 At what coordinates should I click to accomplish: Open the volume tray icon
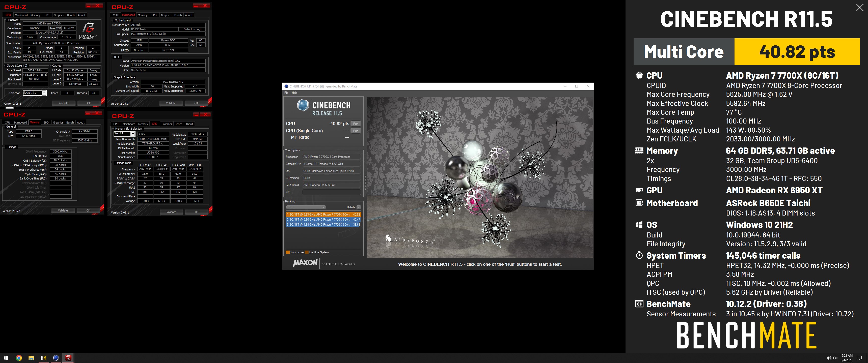coord(835,358)
